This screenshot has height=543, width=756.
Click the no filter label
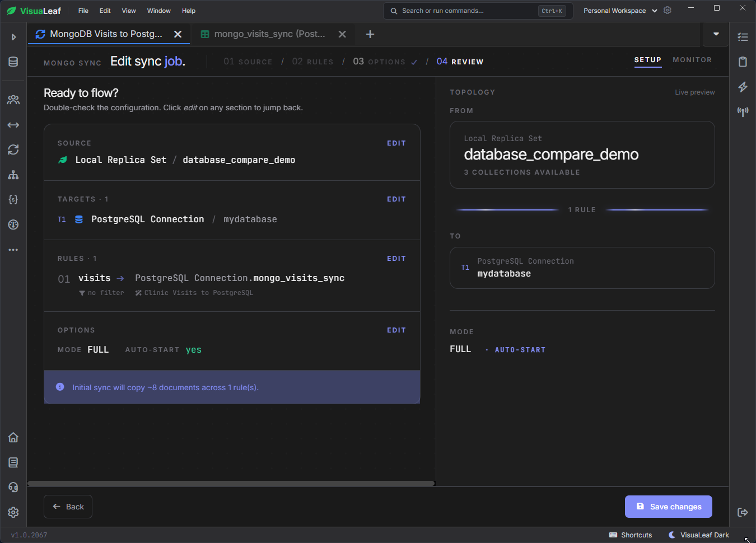[x=102, y=293]
